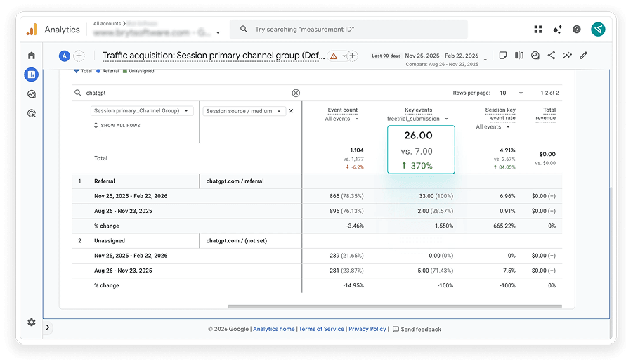Open the Home icon in left sidebar
Screen dimensions: 626x364
click(32, 56)
